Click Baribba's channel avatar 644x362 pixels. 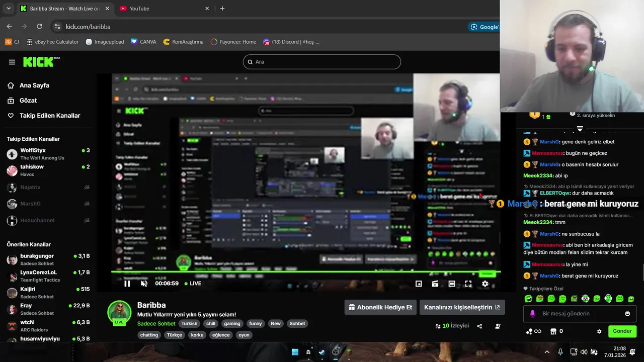tap(119, 312)
